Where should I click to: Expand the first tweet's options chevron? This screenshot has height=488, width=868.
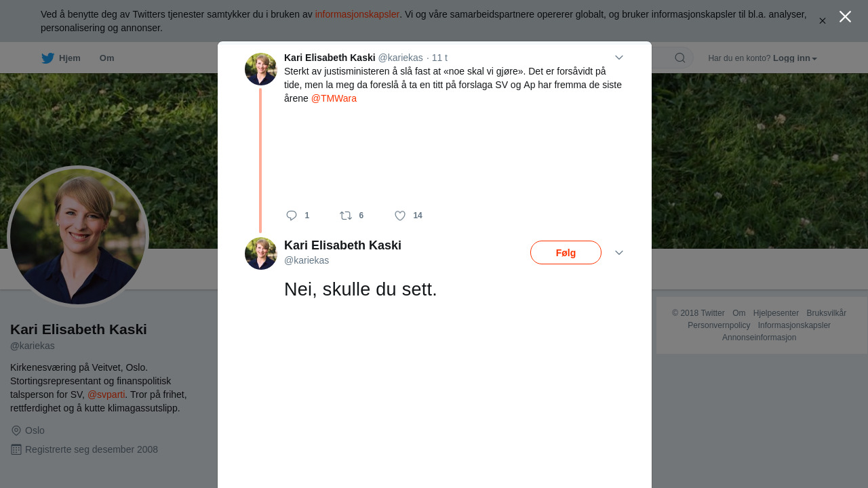[x=619, y=58]
